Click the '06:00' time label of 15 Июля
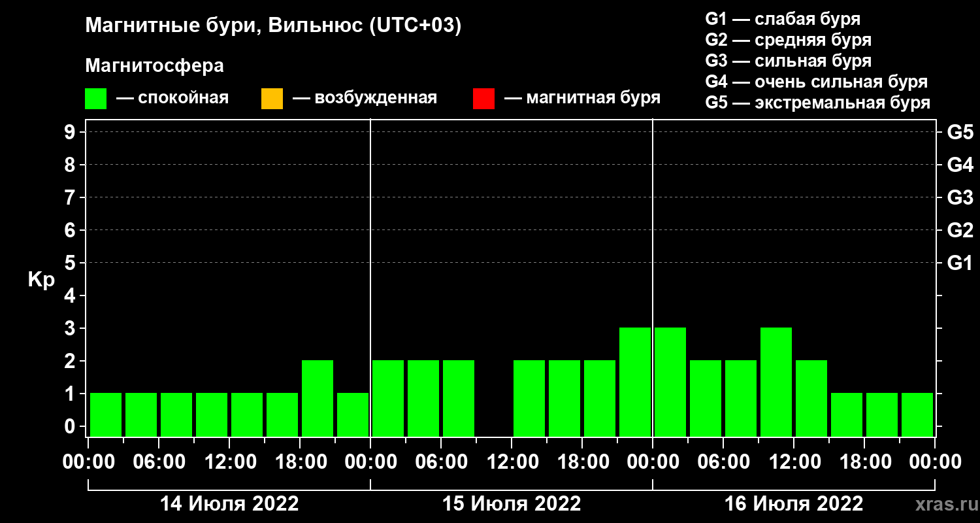This screenshot has height=523, width=980. [441, 462]
